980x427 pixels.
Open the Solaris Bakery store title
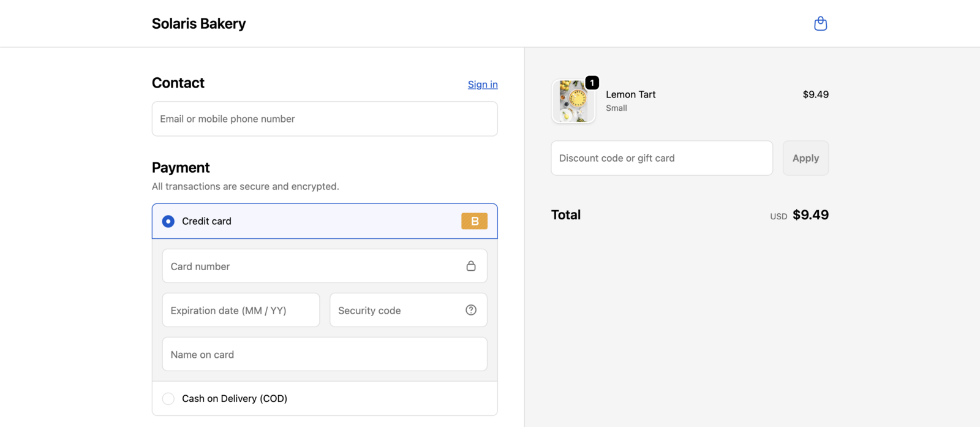point(198,23)
